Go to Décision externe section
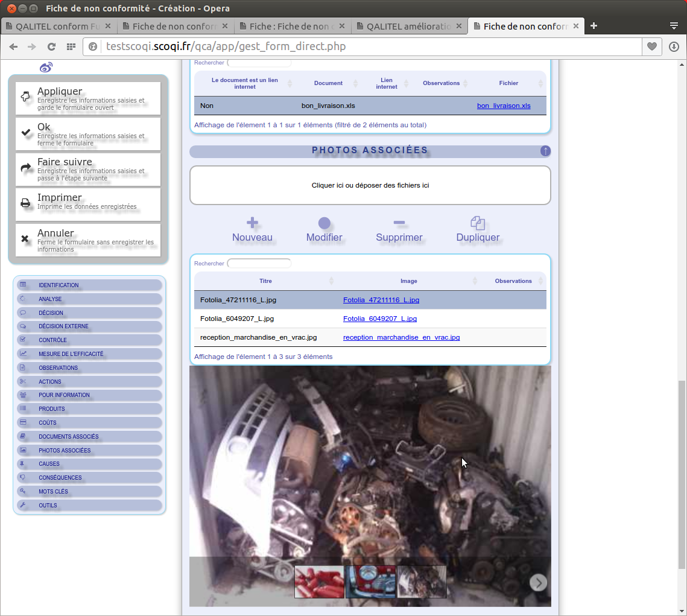687x616 pixels. click(x=89, y=326)
